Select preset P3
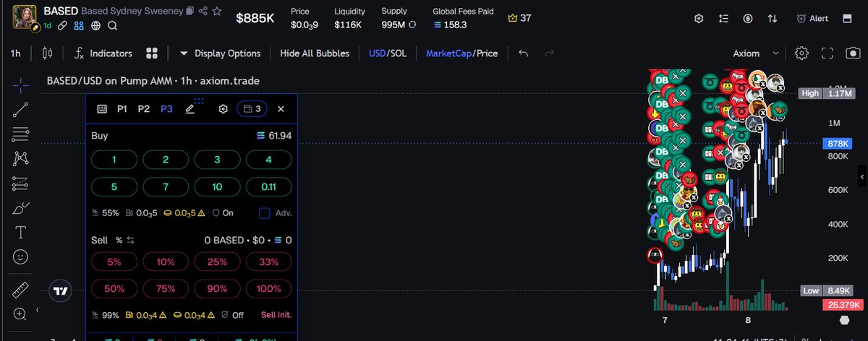 (x=166, y=109)
